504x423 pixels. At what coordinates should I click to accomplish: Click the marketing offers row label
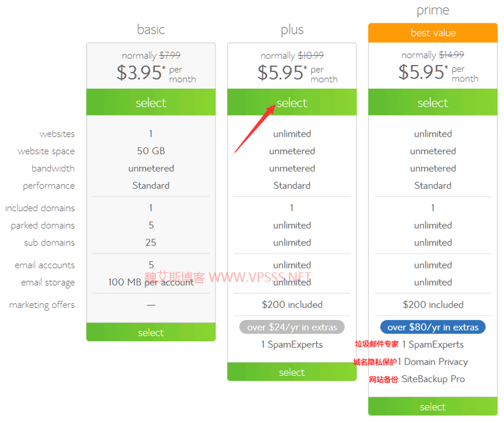pyautogui.click(x=42, y=305)
